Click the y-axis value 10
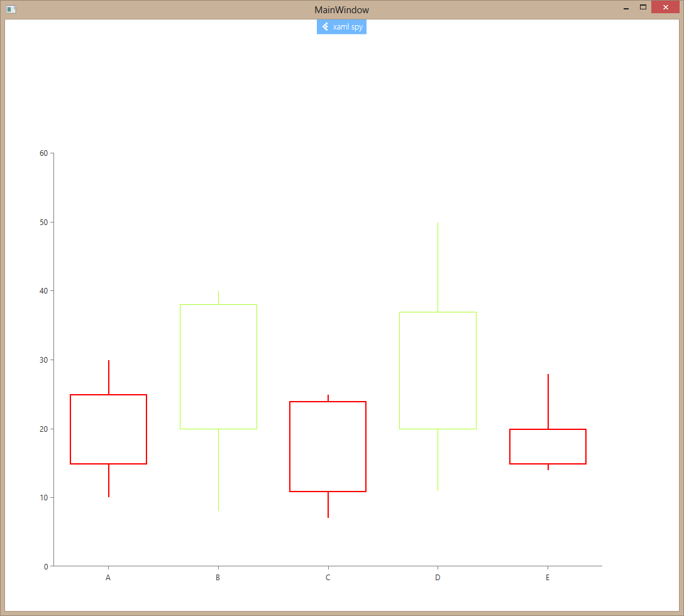This screenshot has width=684, height=616. pos(43,498)
